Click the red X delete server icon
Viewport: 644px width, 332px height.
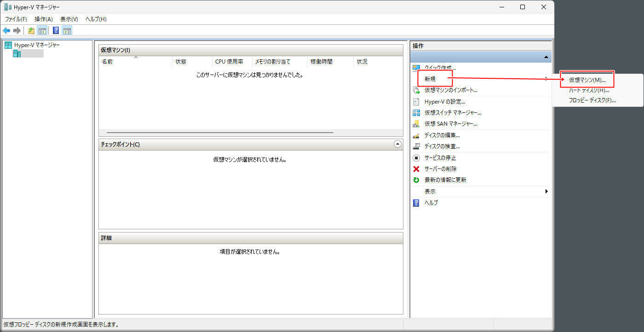click(x=416, y=169)
